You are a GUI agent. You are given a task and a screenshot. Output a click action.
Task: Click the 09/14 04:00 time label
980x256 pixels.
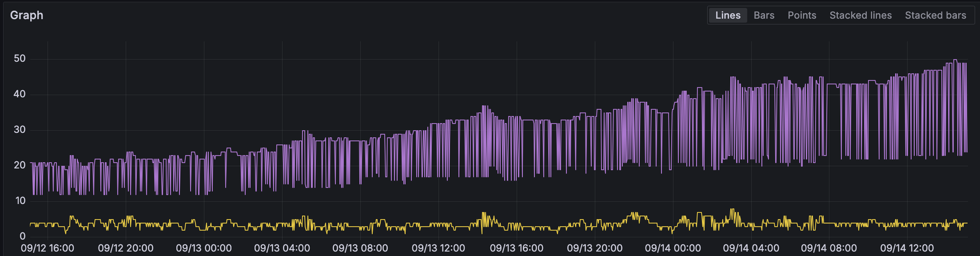click(x=751, y=248)
